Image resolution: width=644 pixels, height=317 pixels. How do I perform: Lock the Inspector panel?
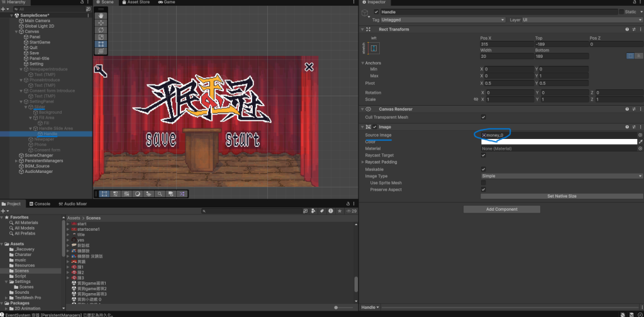[x=634, y=2]
